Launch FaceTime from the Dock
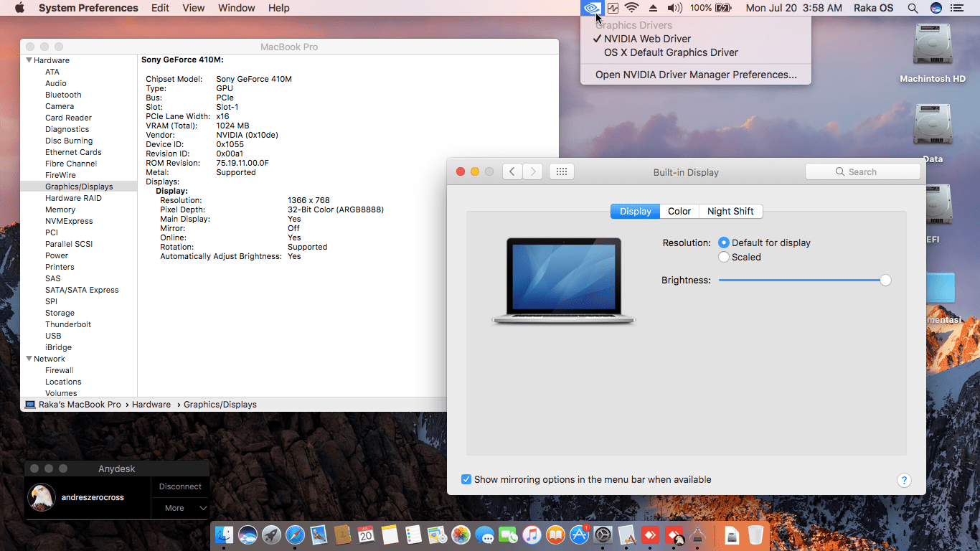Viewport: 980px width, 551px height. [508, 534]
